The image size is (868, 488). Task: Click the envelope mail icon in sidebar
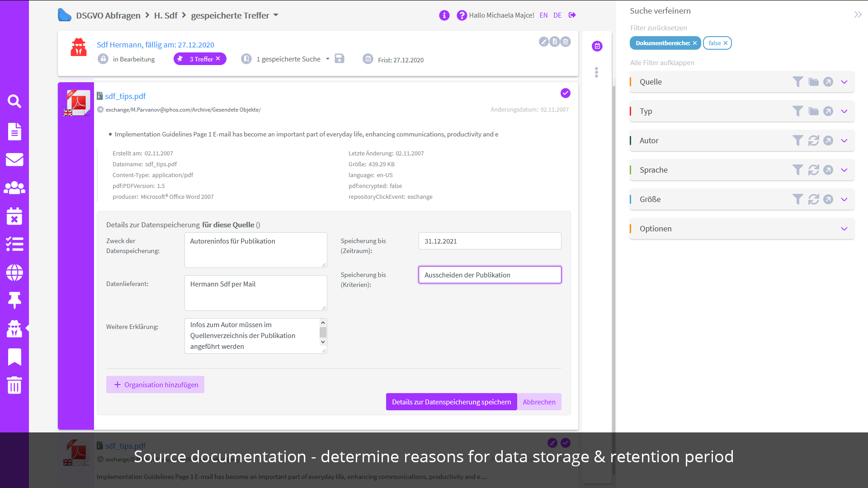[14, 160]
